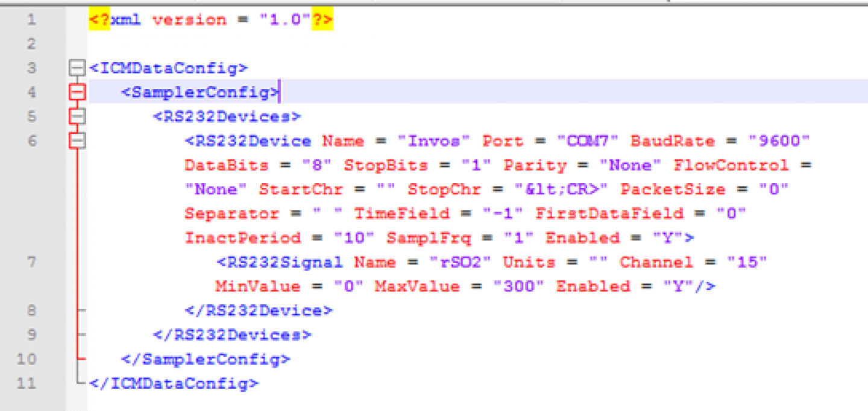Viewport: 868px width, 411px height.
Task: Collapse the RS232Devices fold marker on line 5
Action: (77, 116)
